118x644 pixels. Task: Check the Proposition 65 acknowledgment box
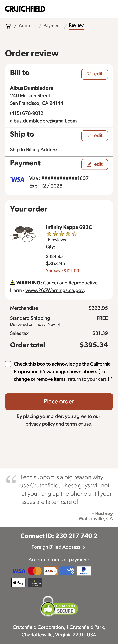[8, 364]
